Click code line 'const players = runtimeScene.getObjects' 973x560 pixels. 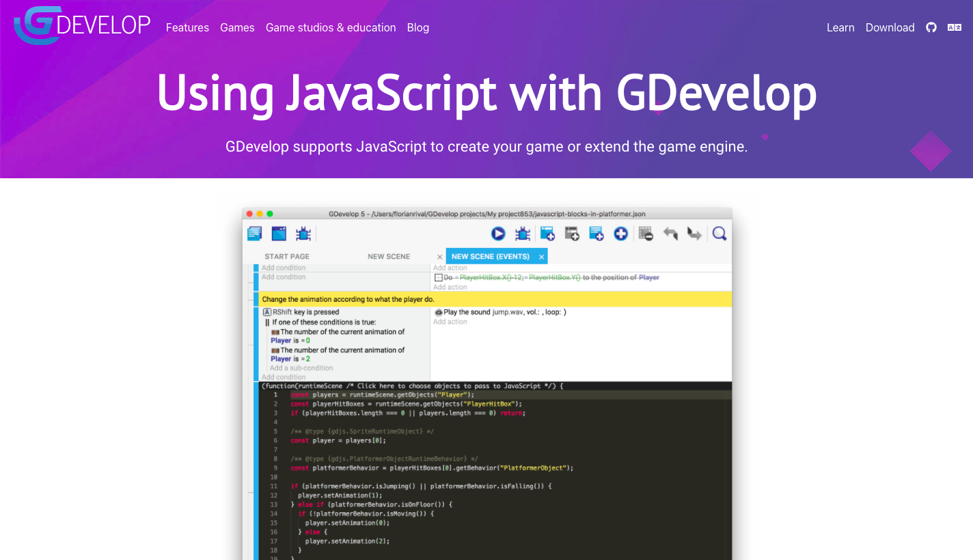pyautogui.click(x=382, y=395)
